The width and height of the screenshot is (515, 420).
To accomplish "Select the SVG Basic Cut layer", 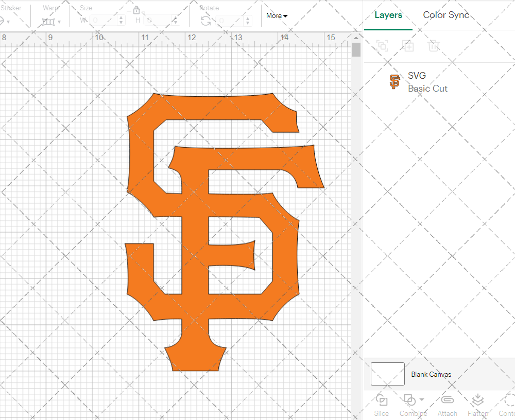I will 427,82.
